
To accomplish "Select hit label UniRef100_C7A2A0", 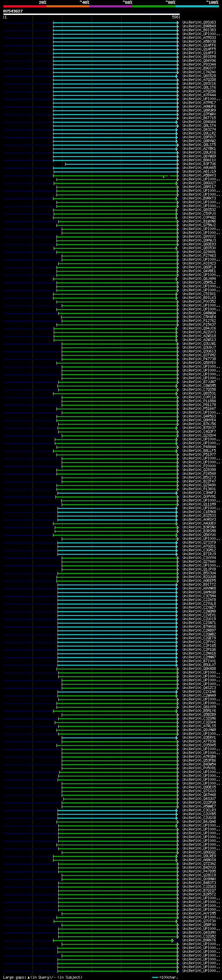I will (x=199, y=72).
